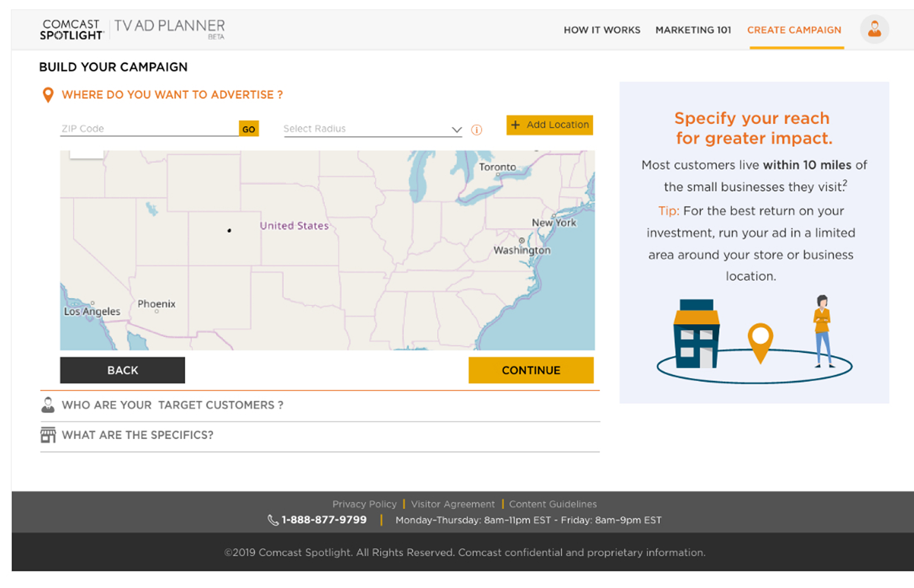Viewport: 914px width, 588px height.
Task: Click the Add Location button
Action: [549, 125]
